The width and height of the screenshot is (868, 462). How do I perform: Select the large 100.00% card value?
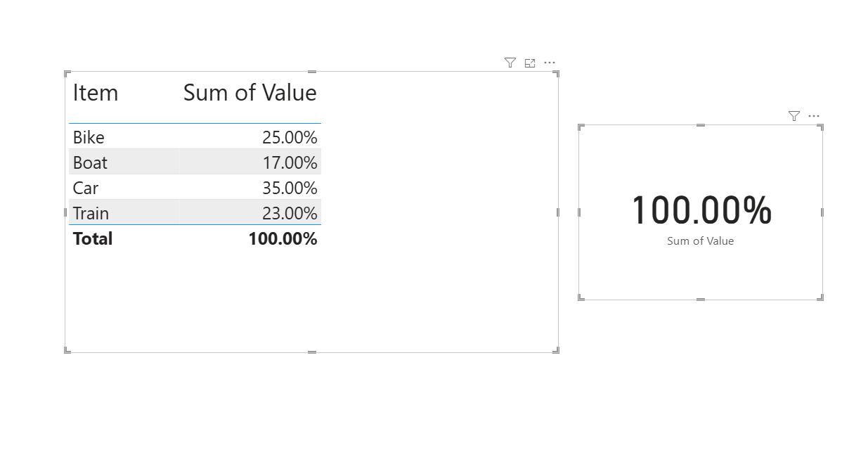[x=701, y=210]
